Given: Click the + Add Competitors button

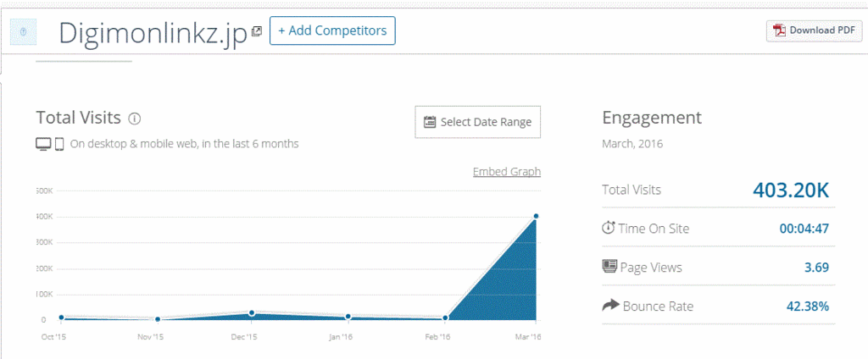Looking at the screenshot, I should [332, 30].
